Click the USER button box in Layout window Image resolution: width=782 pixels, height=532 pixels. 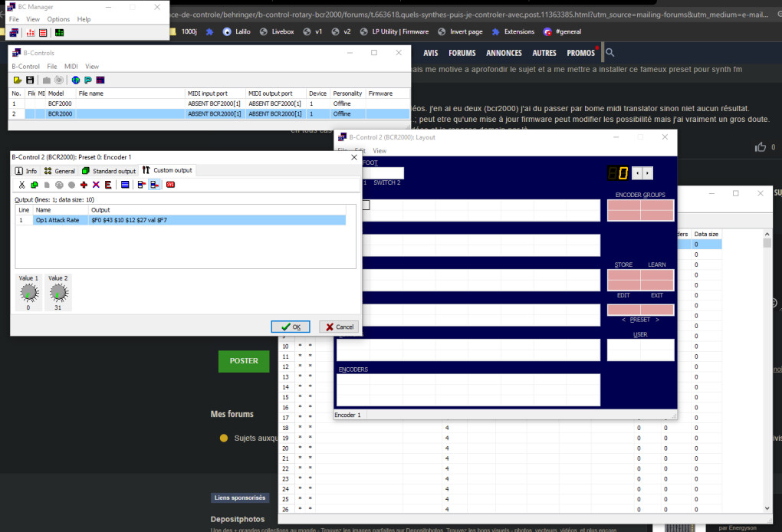point(640,350)
